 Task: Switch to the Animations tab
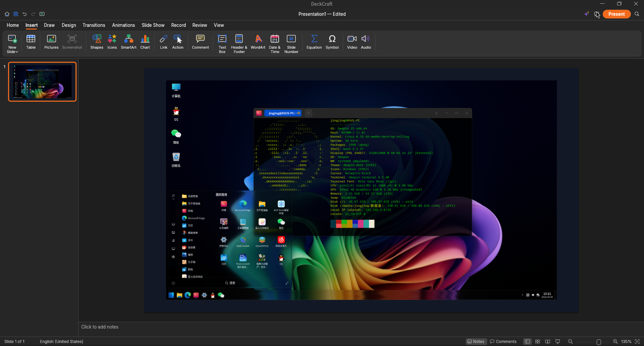tap(124, 25)
